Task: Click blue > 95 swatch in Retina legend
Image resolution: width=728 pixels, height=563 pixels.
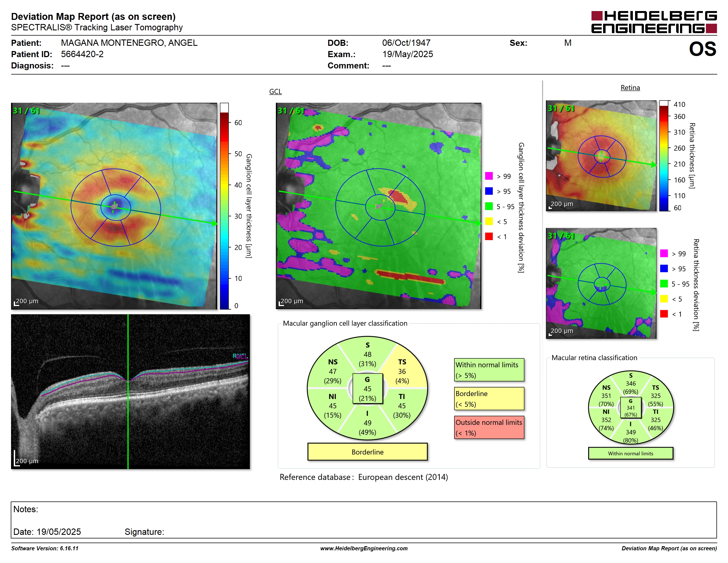Action: (x=664, y=268)
